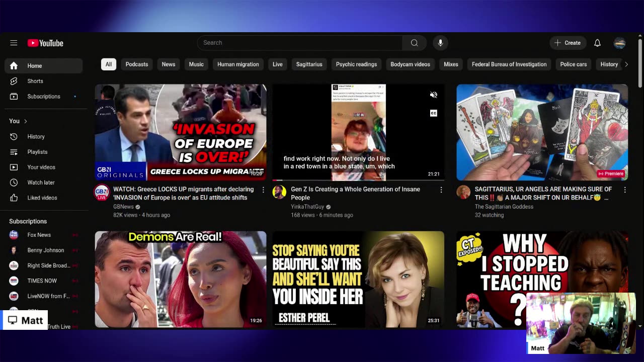Screen dimensions: 644x362
Task: Open the Why I Stopped Teaching thumbnail
Action: pyautogui.click(x=542, y=279)
